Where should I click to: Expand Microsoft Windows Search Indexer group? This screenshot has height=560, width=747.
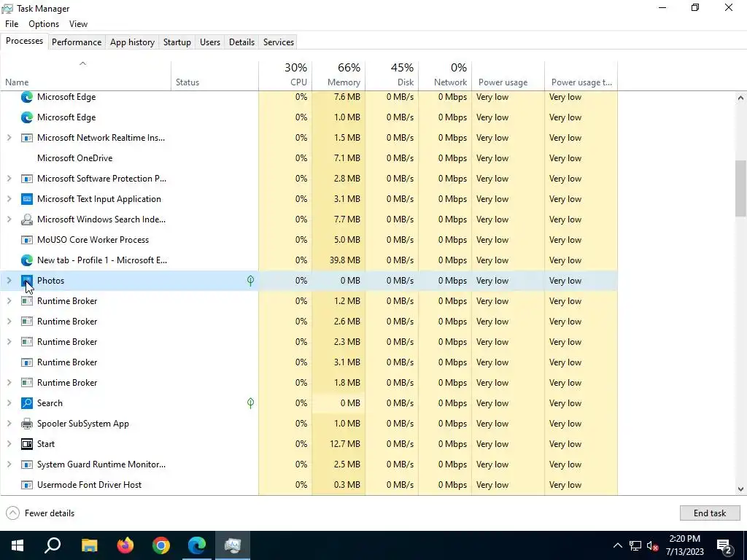9,219
